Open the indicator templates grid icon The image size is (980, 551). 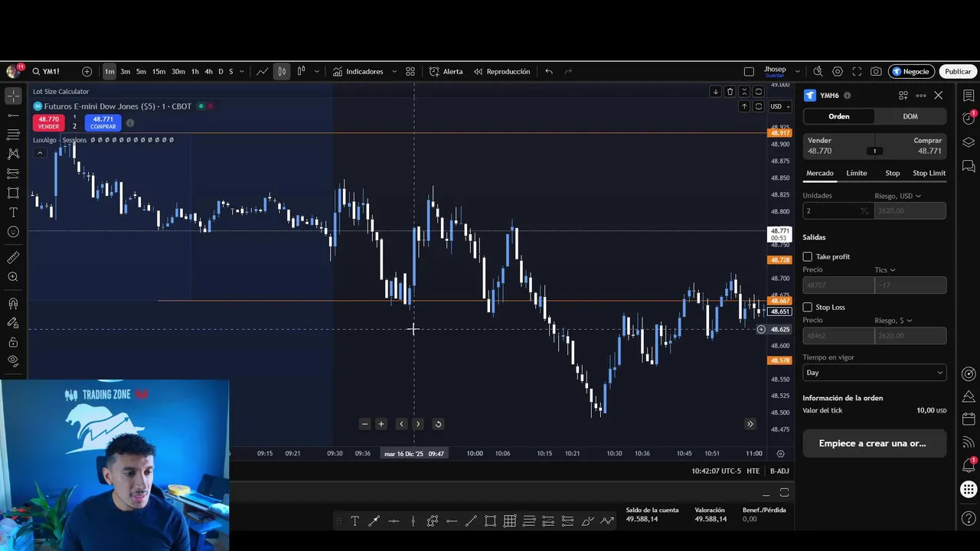pyautogui.click(x=410, y=71)
